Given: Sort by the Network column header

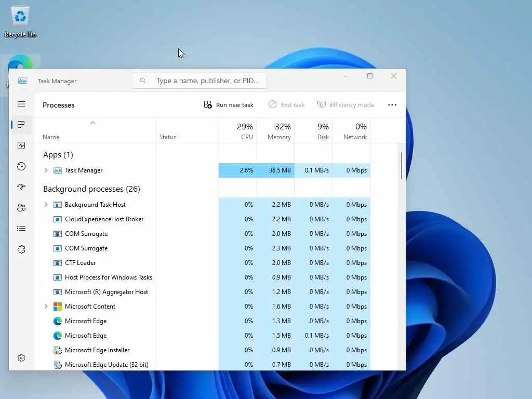Looking at the screenshot, I should pyautogui.click(x=352, y=131).
